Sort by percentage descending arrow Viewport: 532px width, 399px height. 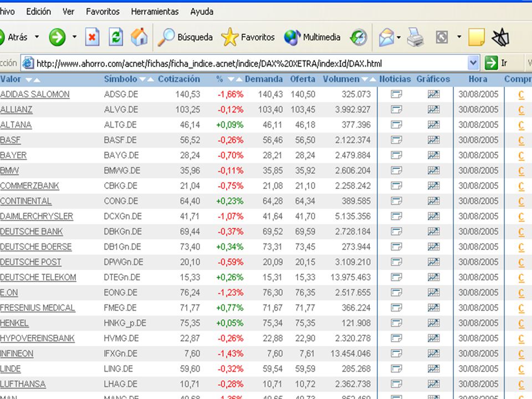pos(231,80)
